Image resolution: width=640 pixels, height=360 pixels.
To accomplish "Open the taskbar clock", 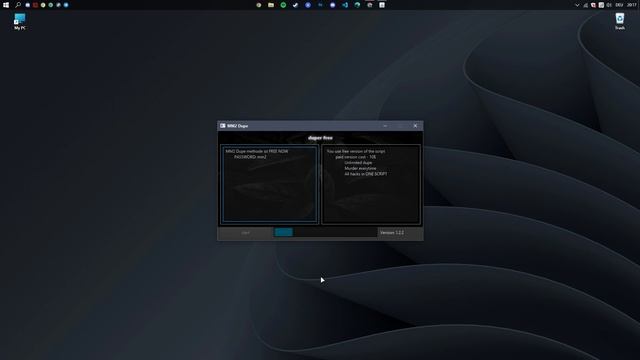I will (631, 5).
